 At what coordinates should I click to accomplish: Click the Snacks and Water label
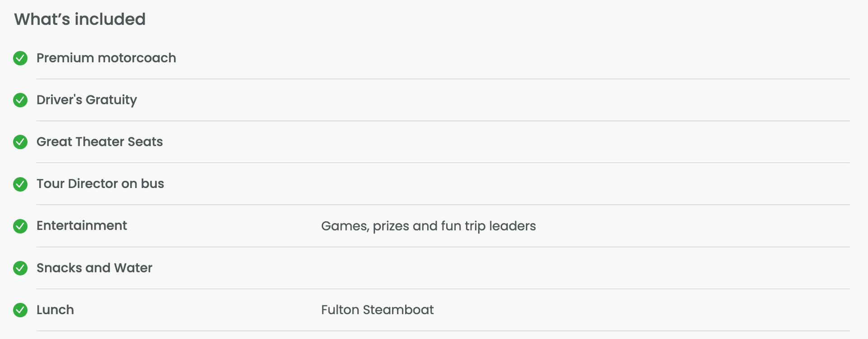(x=94, y=268)
